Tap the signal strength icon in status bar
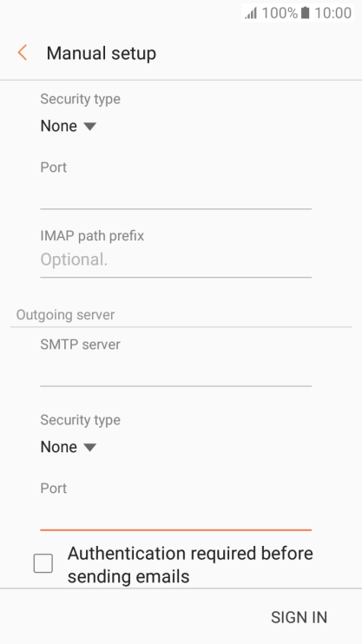Screen dimensions: 362x644 point(251,13)
